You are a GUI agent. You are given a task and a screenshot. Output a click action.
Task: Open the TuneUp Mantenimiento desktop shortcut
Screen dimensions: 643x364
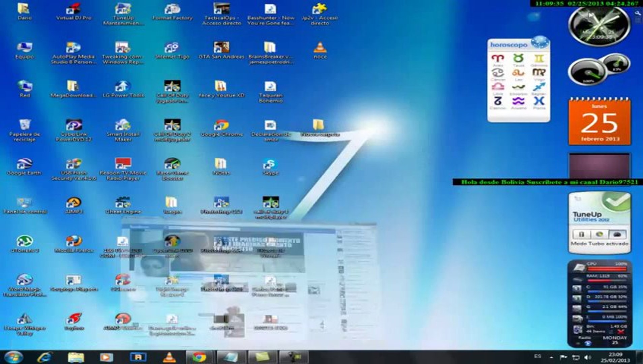click(123, 14)
